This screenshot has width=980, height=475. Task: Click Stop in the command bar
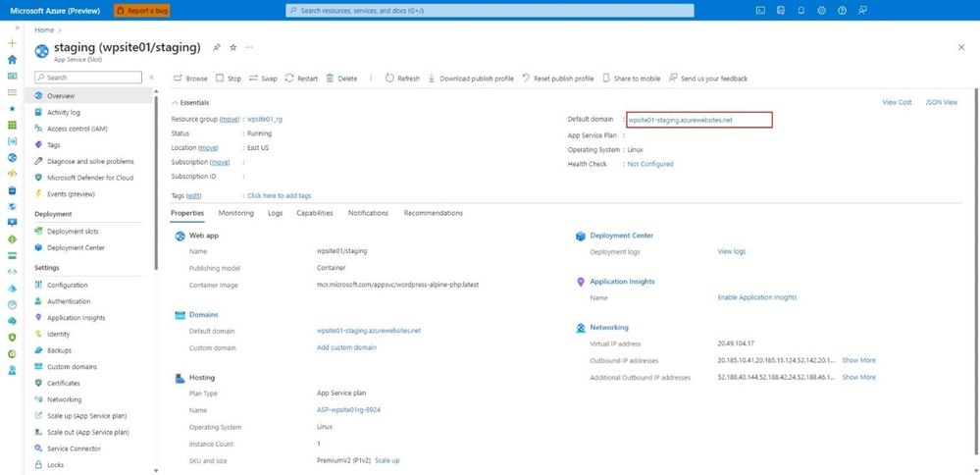(229, 79)
